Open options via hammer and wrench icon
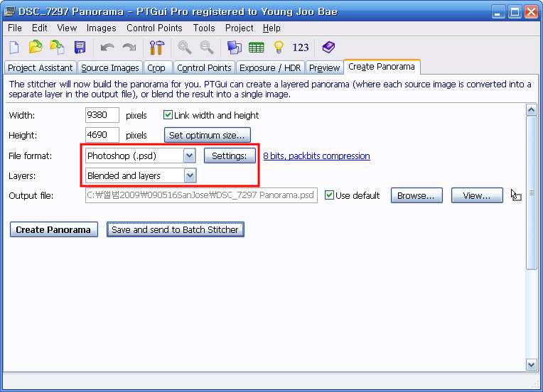543x392 pixels. pyautogui.click(x=157, y=48)
